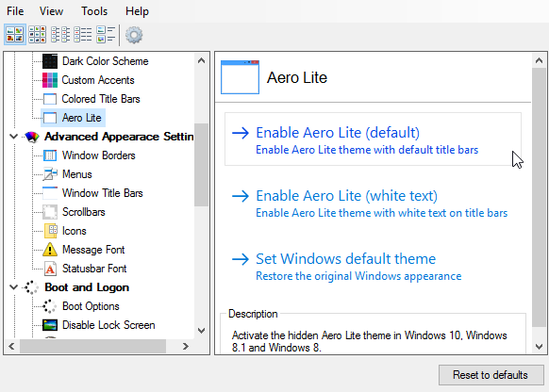549x392 pixels.
Task: Click the Custom Accents colorful icon
Action: click(50, 80)
